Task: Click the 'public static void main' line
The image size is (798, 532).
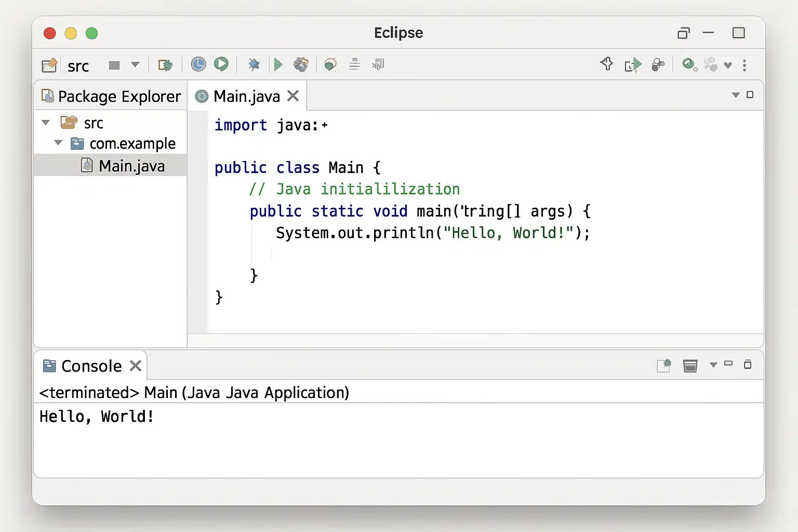Action: pos(420,211)
